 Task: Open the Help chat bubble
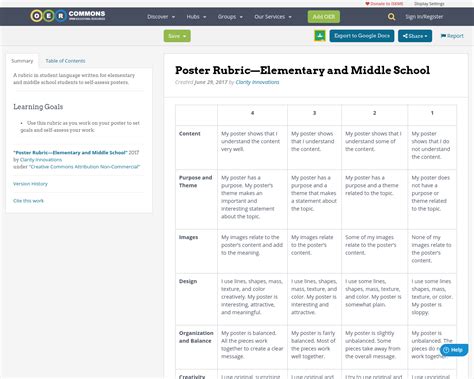(454, 350)
